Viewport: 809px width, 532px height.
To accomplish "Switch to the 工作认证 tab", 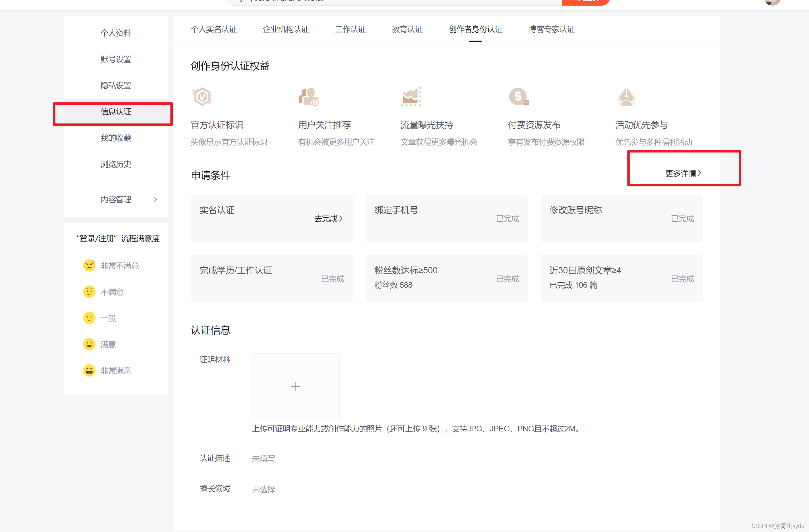I will point(351,29).
